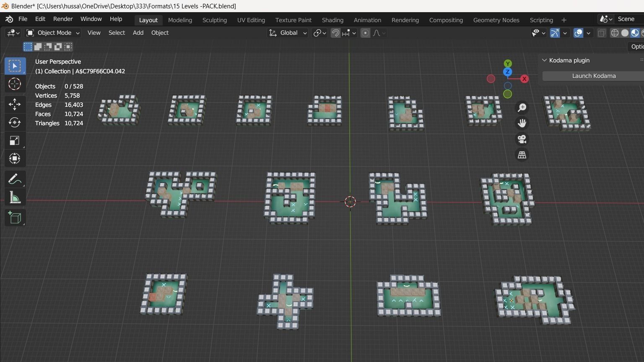Activate the 3D Cursor tool

tap(15, 84)
